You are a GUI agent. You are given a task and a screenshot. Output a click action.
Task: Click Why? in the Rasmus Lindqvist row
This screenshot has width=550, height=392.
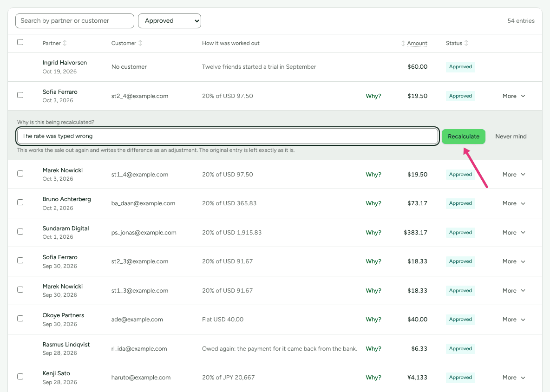[x=373, y=349]
